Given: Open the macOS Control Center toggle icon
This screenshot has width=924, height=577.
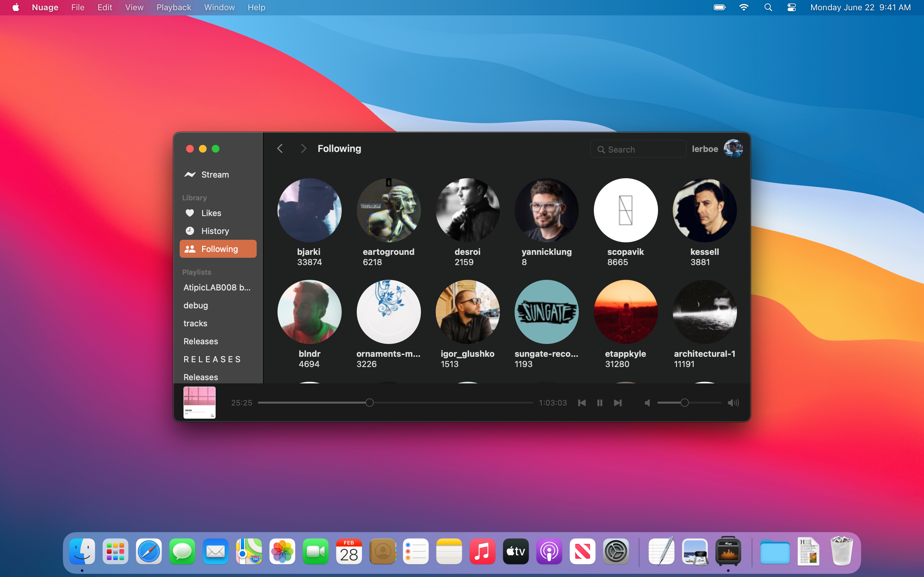Looking at the screenshot, I should point(791,7).
